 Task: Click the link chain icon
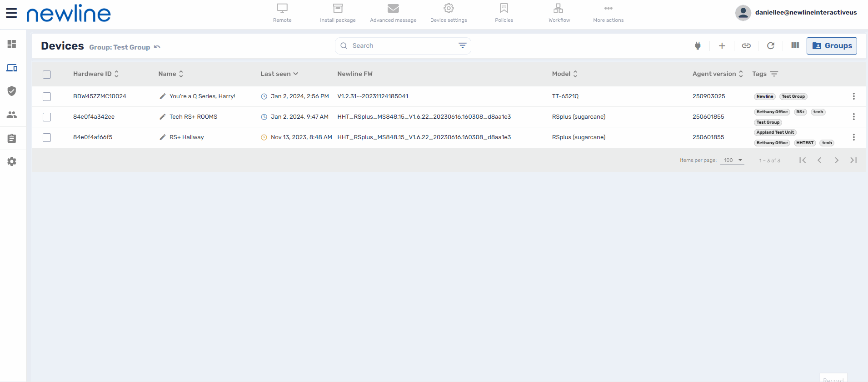click(746, 45)
